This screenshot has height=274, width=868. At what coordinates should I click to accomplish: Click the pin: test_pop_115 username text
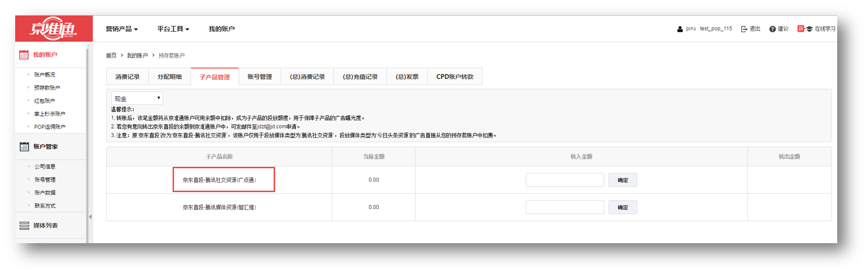click(x=709, y=29)
